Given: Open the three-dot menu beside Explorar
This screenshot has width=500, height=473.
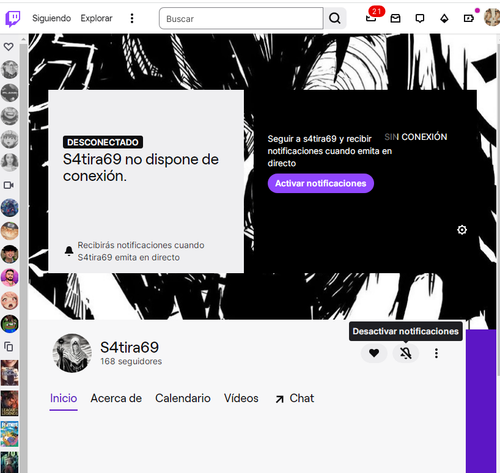Looking at the screenshot, I should (x=132, y=18).
